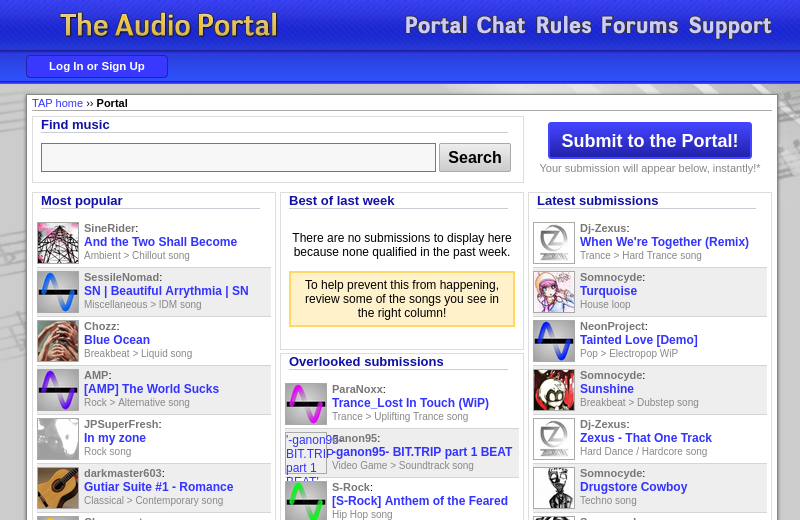Click the JPSuperFresh song avatar

pyautogui.click(x=58, y=439)
